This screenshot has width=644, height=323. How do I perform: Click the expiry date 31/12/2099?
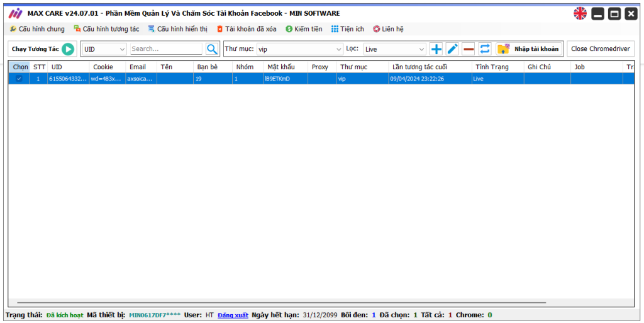click(320, 315)
